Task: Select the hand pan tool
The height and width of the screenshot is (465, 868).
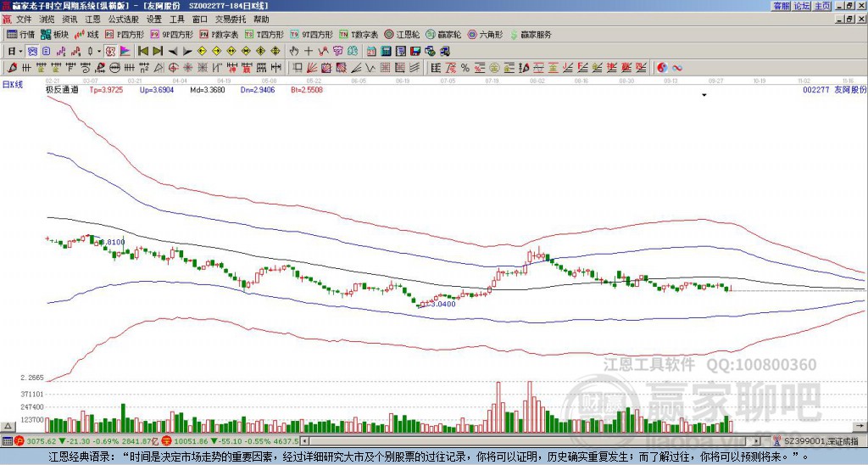Action: pos(293,51)
